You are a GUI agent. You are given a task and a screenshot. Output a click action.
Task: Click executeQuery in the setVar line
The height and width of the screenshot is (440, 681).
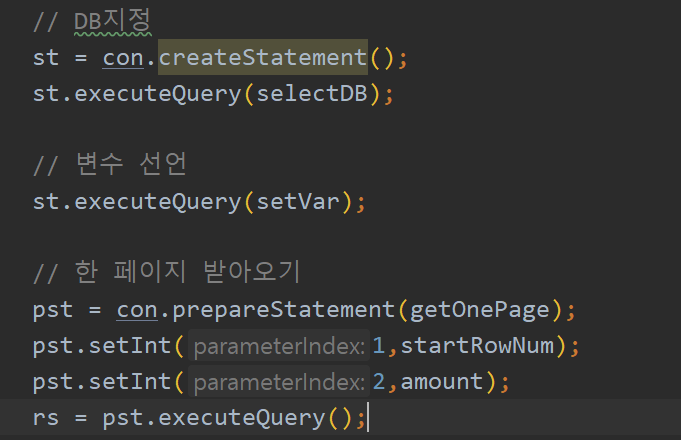point(158,203)
